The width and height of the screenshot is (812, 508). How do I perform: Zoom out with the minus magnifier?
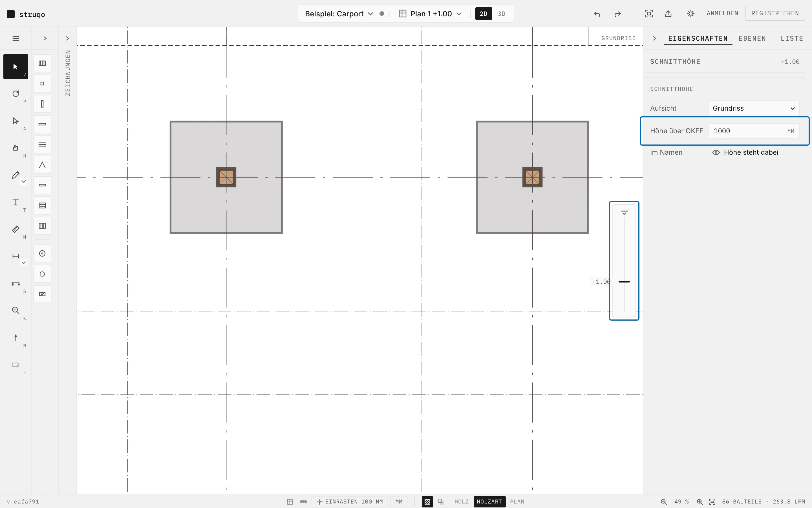664,502
